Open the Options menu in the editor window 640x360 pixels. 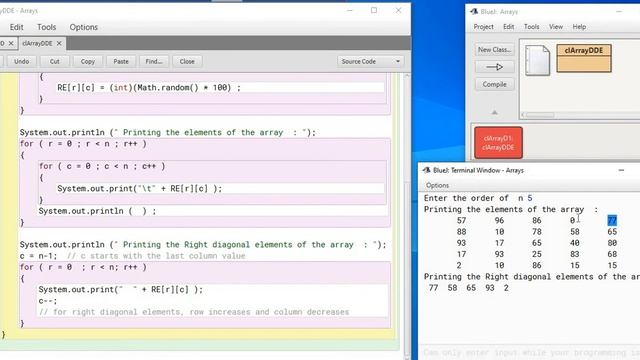click(83, 27)
